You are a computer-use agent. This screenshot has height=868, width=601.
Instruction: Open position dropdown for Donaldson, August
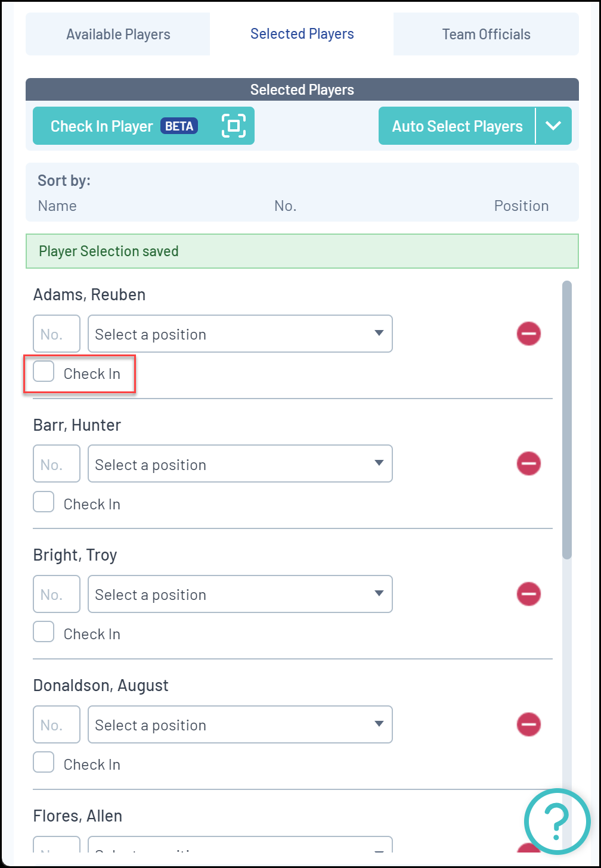point(240,725)
